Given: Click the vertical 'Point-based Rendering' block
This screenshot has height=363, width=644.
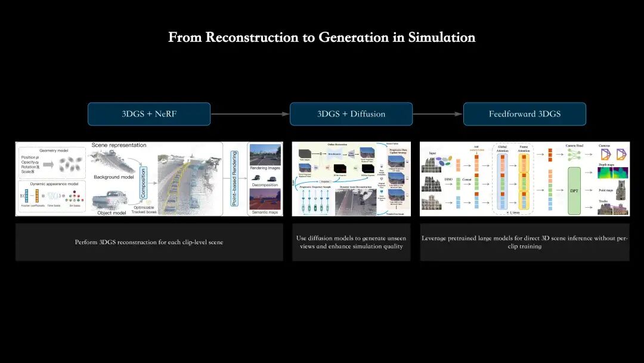Looking at the screenshot, I should 234,179.
